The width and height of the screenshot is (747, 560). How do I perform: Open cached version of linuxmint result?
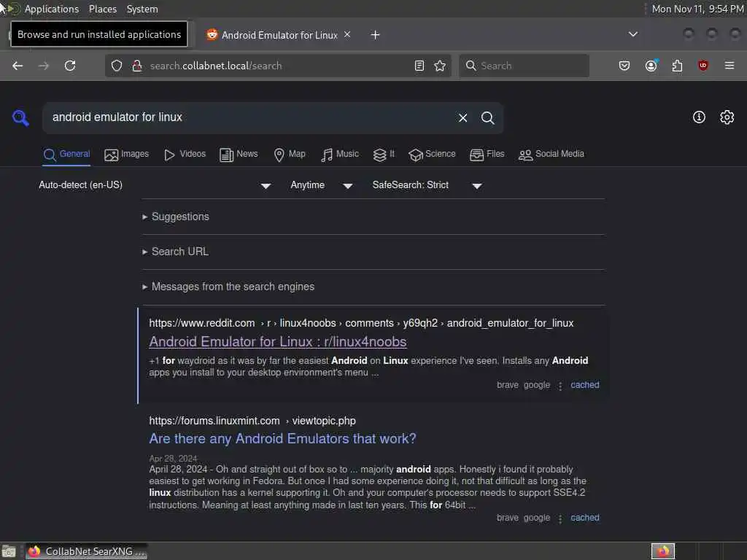click(585, 518)
